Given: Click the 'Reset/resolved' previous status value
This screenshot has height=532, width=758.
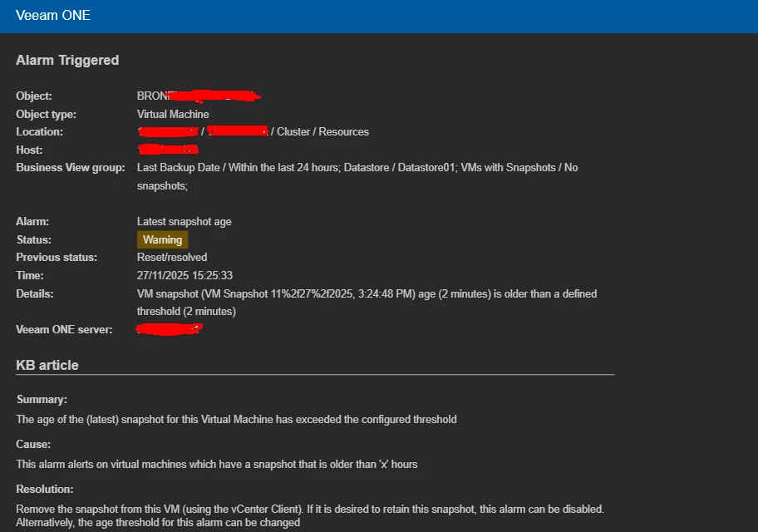Looking at the screenshot, I should pyautogui.click(x=172, y=258).
